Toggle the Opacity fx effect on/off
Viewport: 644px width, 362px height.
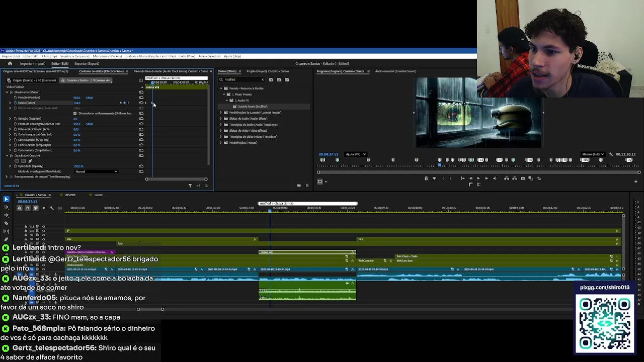tap(12, 155)
